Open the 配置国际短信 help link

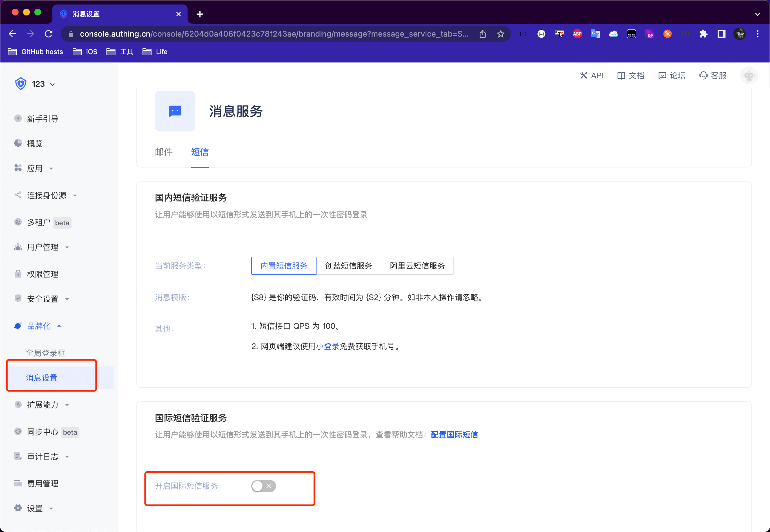click(x=454, y=435)
